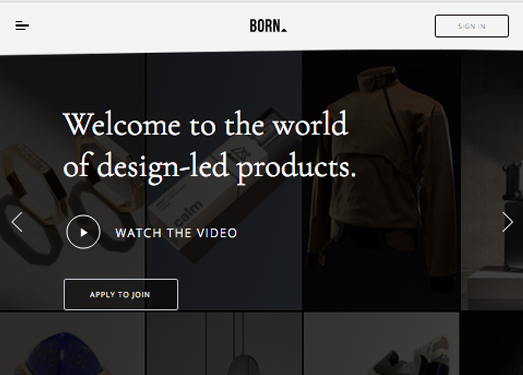Open the blue ring product thumbnail

[72, 344]
